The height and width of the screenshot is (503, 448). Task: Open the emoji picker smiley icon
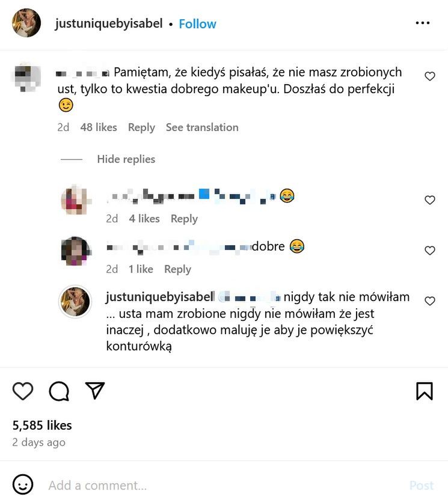click(x=23, y=484)
